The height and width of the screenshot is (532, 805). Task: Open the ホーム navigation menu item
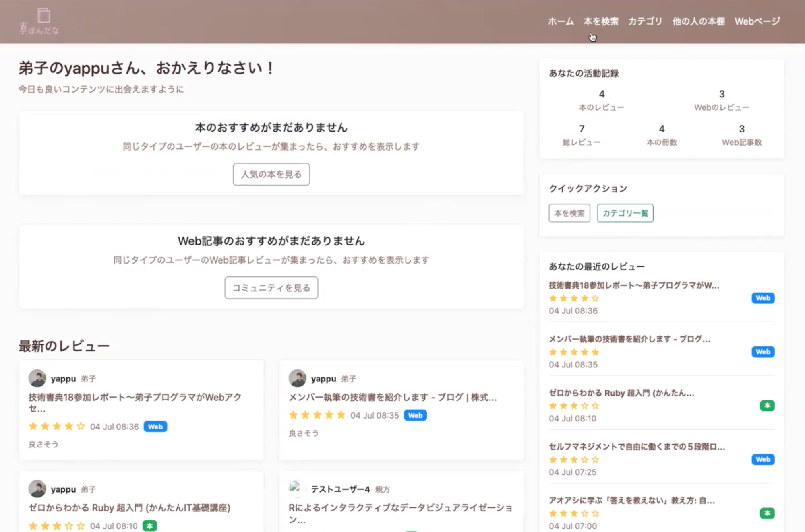[561, 21]
